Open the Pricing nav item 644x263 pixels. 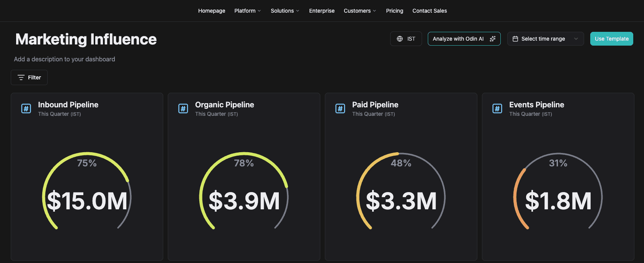394,11
